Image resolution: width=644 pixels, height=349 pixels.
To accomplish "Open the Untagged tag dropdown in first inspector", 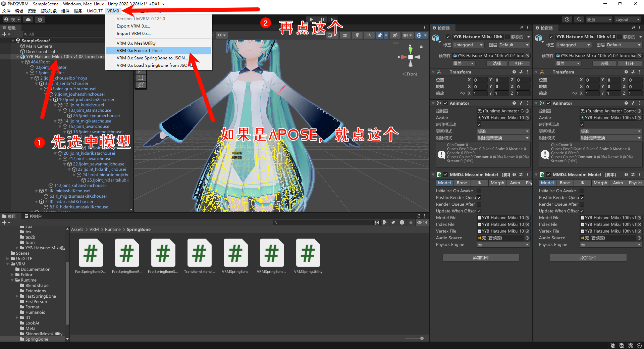I will [x=468, y=45].
